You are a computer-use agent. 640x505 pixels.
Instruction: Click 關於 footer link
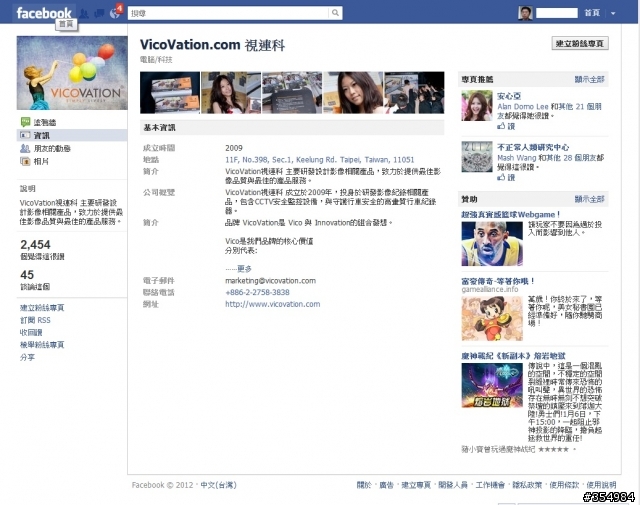click(x=364, y=485)
